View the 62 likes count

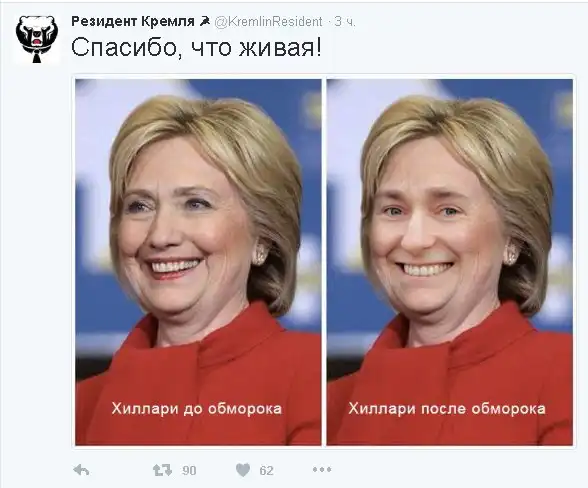click(x=266, y=470)
